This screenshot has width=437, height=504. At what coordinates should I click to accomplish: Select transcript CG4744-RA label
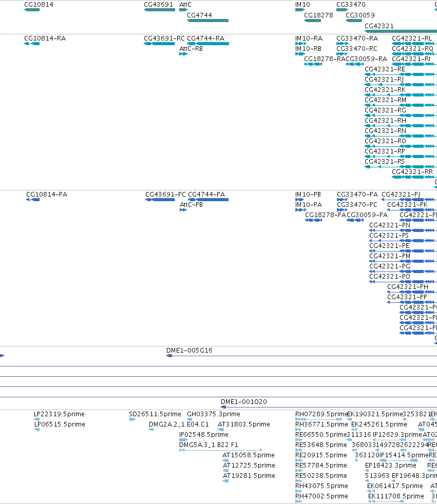206,38
